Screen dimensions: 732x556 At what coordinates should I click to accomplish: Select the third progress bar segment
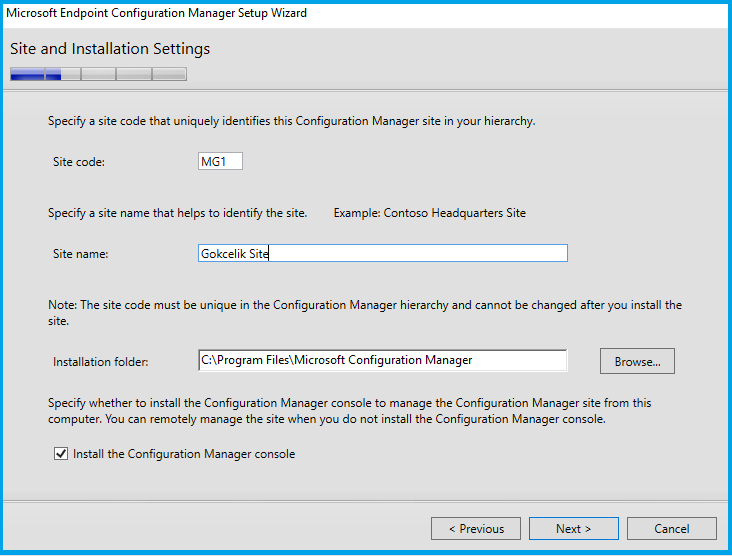pyautogui.click(x=98, y=74)
